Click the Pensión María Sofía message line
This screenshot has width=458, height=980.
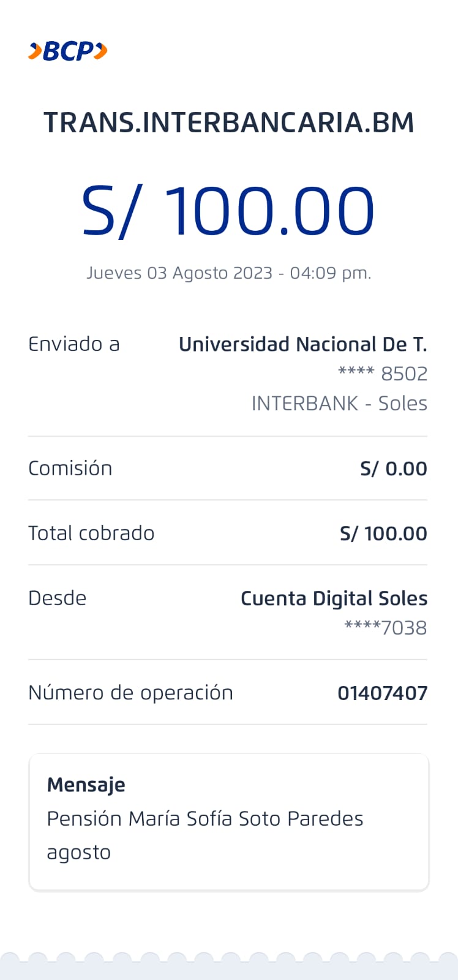pos(205,819)
